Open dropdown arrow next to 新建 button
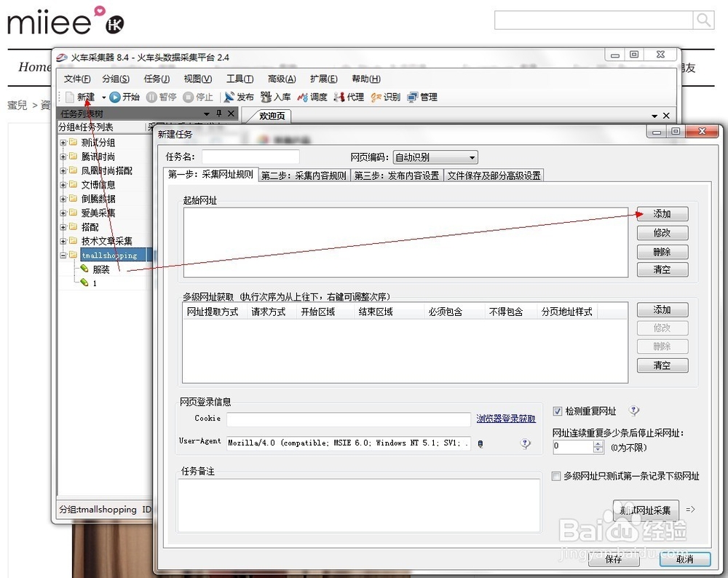Screen dimensions: 728x578 103,98
